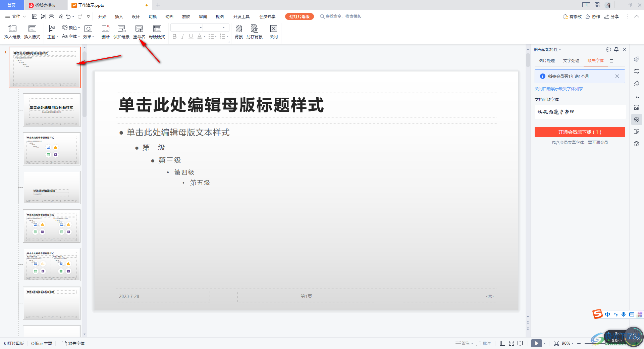Click 开通会员后下载 button

[x=580, y=132]
